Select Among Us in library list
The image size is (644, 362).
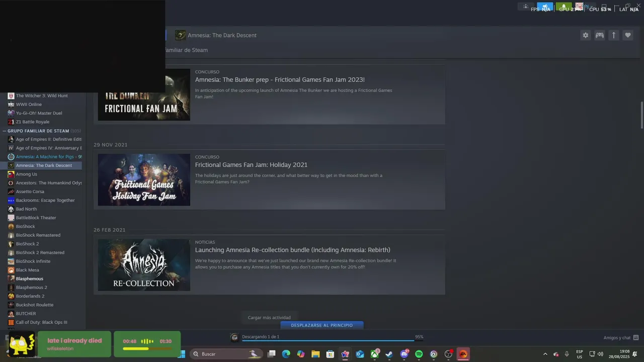pos(26,174)
